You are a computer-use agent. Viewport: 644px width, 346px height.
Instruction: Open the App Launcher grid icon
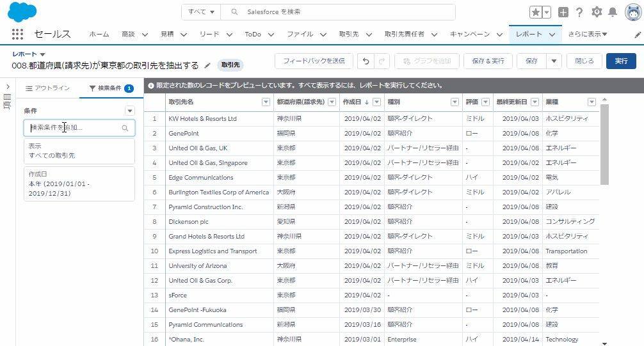[17, 34]
